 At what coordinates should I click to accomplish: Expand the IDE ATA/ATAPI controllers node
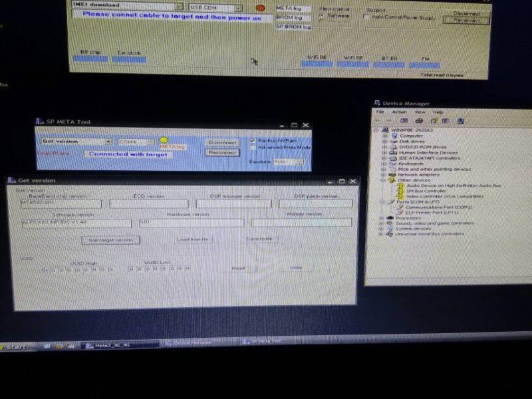point(384,158)
